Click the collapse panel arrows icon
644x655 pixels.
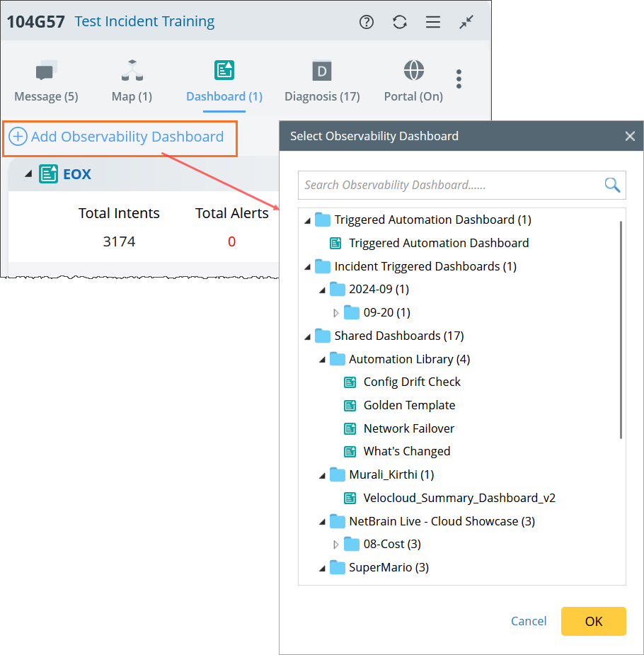pos(466,22)
